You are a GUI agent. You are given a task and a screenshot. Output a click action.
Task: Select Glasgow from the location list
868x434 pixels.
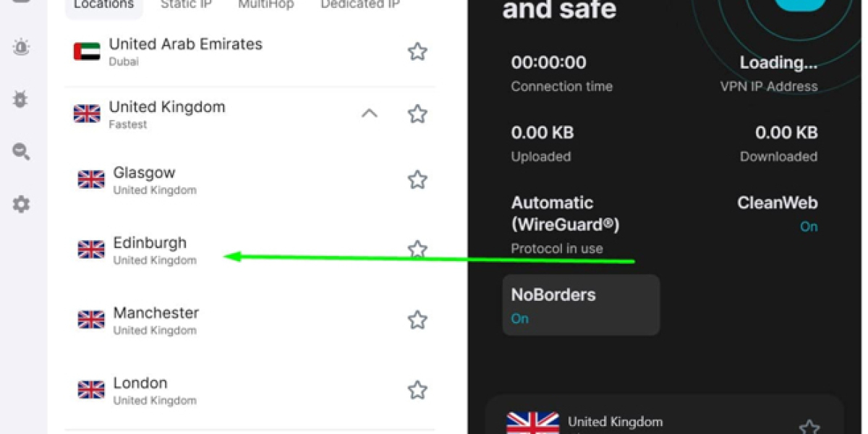pos(145,179)
